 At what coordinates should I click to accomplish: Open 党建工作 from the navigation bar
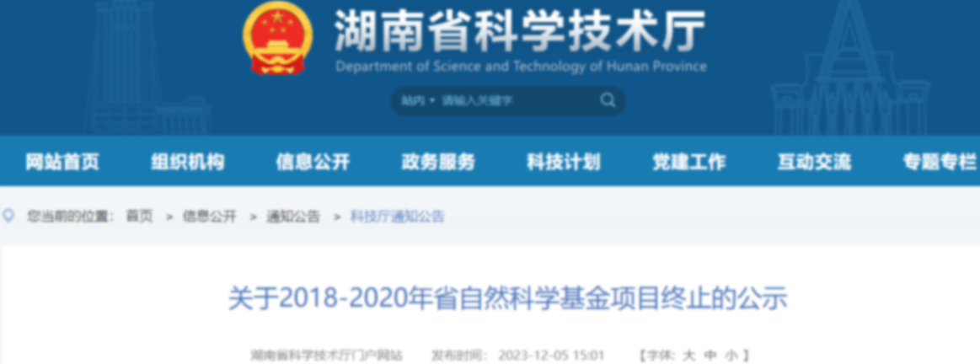pyautogui.click(x=688, y=162)
